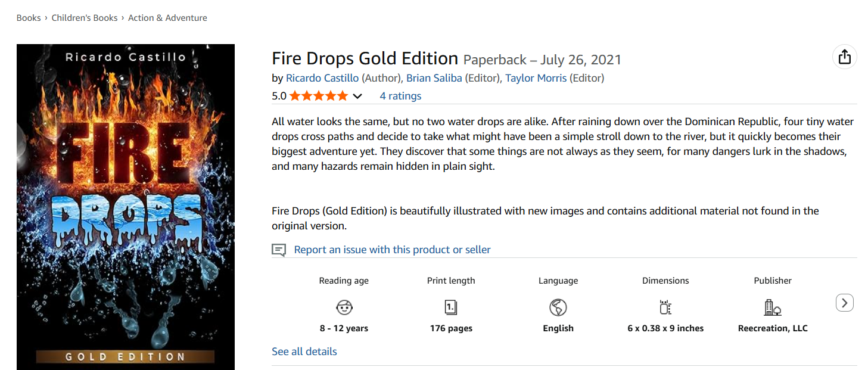Report an issue with this product
868x370 pixels.
392,250
